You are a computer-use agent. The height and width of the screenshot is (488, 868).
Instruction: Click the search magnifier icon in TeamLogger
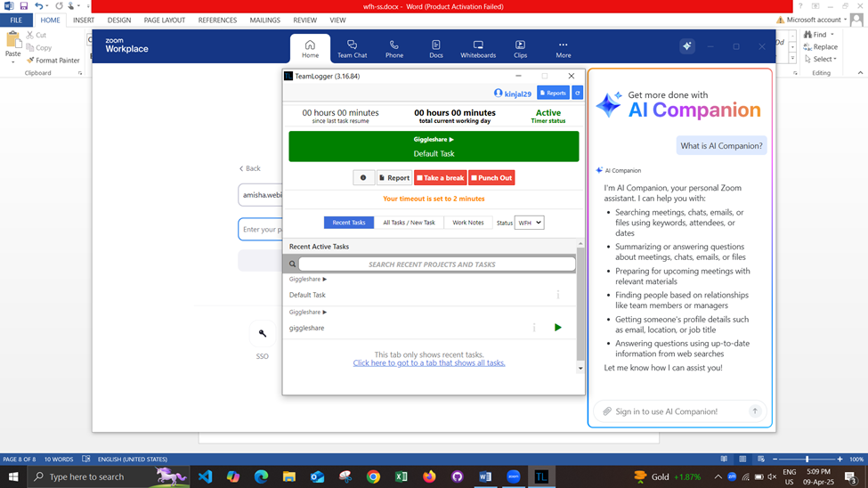[292, 264]
